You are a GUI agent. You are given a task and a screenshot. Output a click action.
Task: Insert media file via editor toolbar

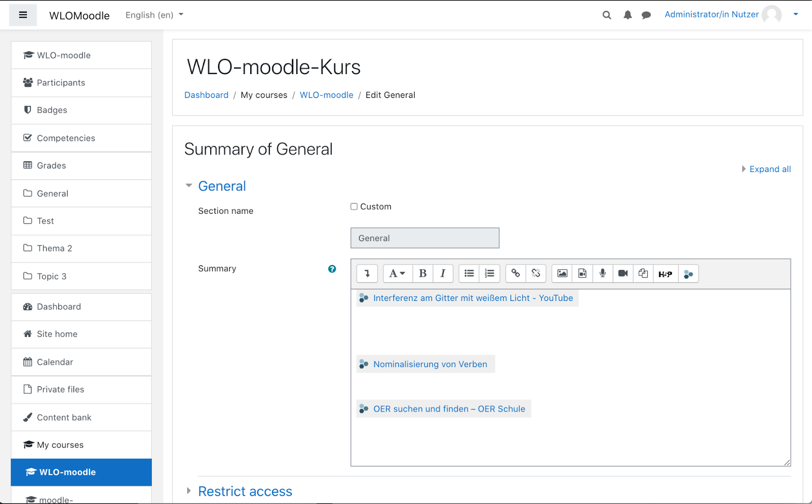pyautogui.click(x=583, y=274)
